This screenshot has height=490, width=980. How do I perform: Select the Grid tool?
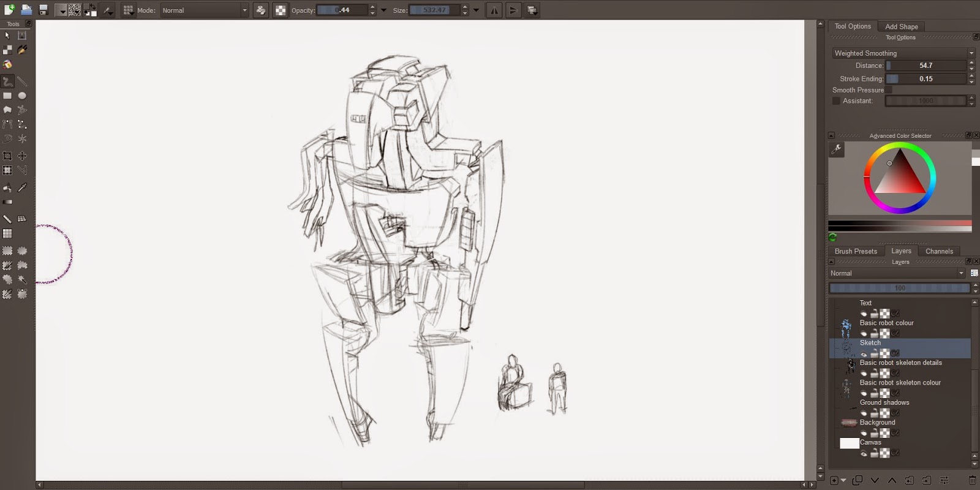[x=7, y=233]
